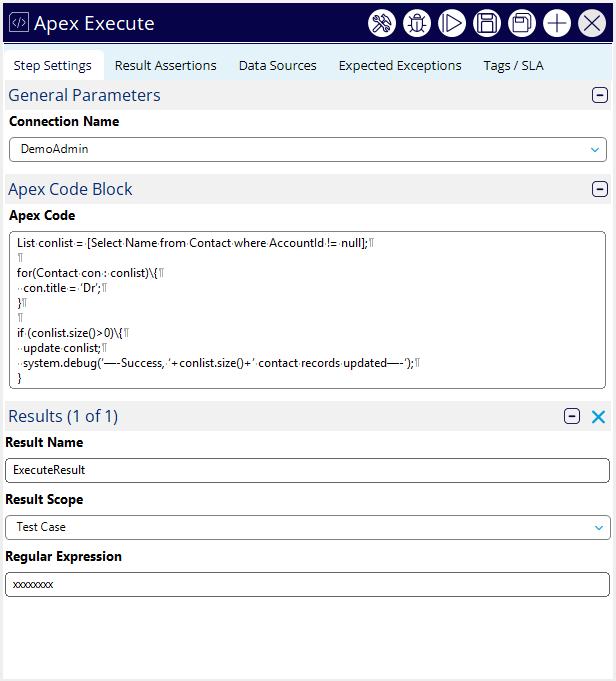Image resolution: width=616 pixels, height=681 pixels.
Task: Open the Tags / SLA tab
Action: click(513, 66)
